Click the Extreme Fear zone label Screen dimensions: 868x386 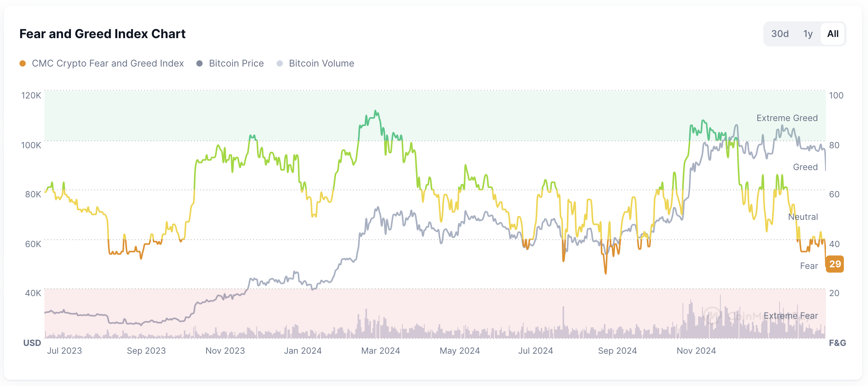[790, 316]
